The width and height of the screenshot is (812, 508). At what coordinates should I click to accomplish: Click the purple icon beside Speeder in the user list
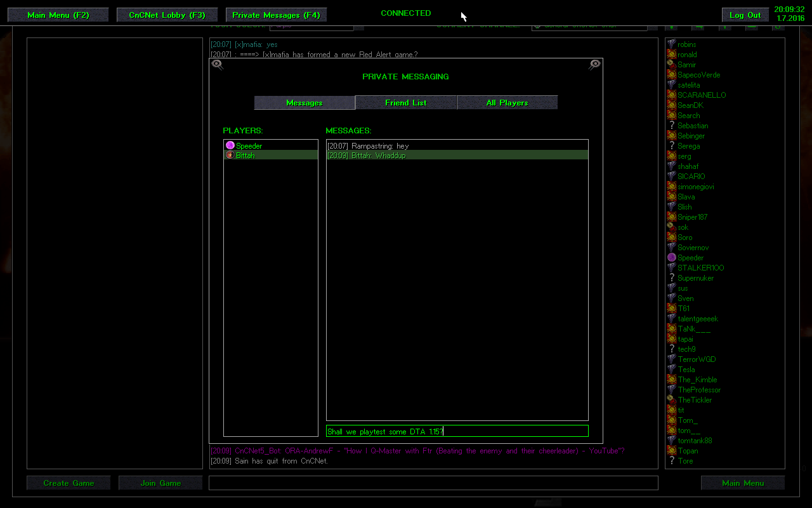(x=671, y=258)
